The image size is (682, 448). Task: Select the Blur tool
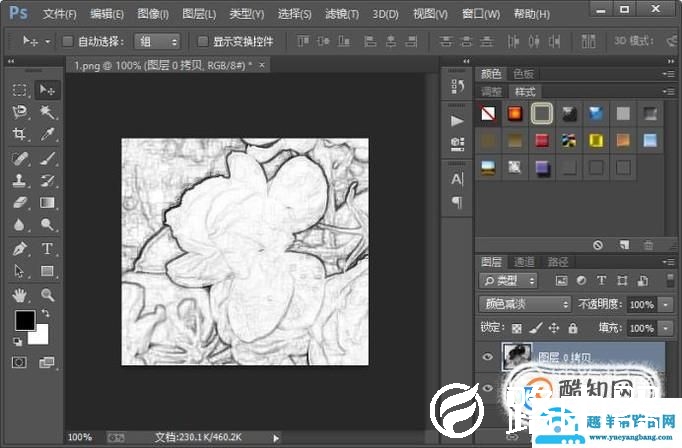(x=20, y=224)
